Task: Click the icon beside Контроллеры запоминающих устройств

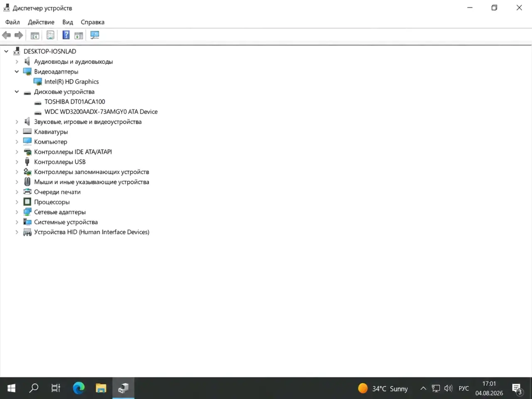Action: pyautogui.click(x=27, y=172)
